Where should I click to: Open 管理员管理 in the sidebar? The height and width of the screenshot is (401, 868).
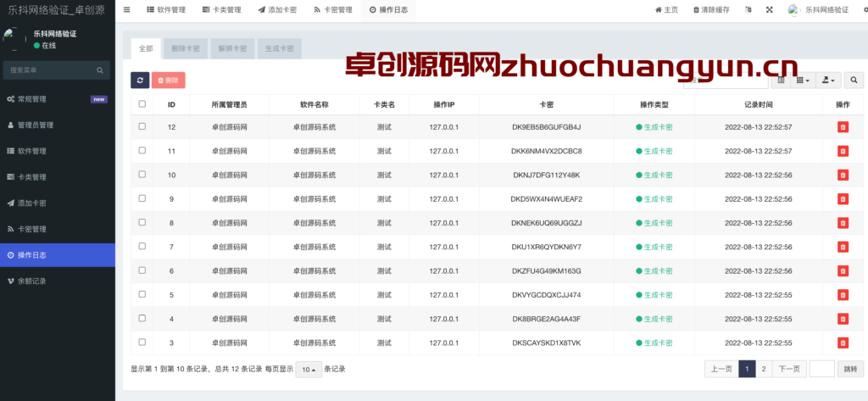(58, 125)
